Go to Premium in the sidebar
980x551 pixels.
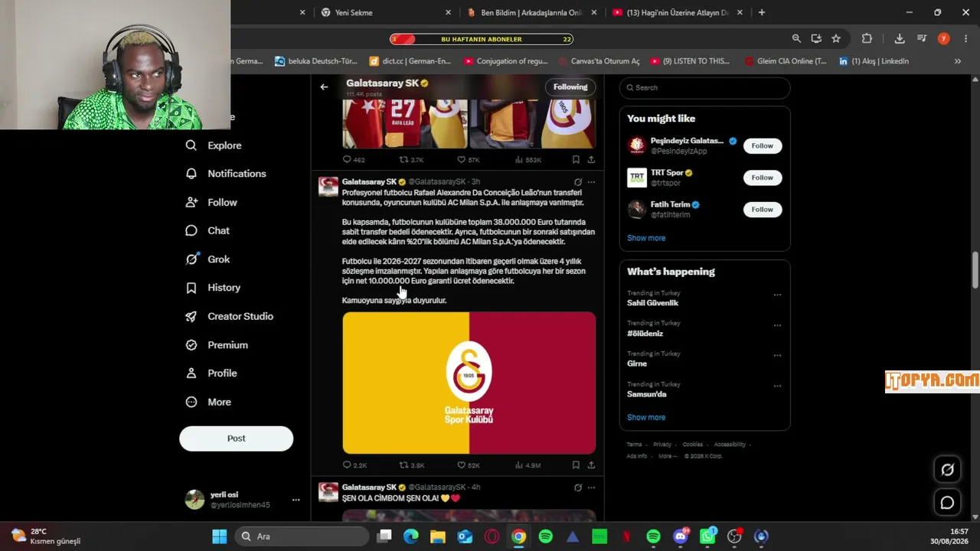click(217, 345)
